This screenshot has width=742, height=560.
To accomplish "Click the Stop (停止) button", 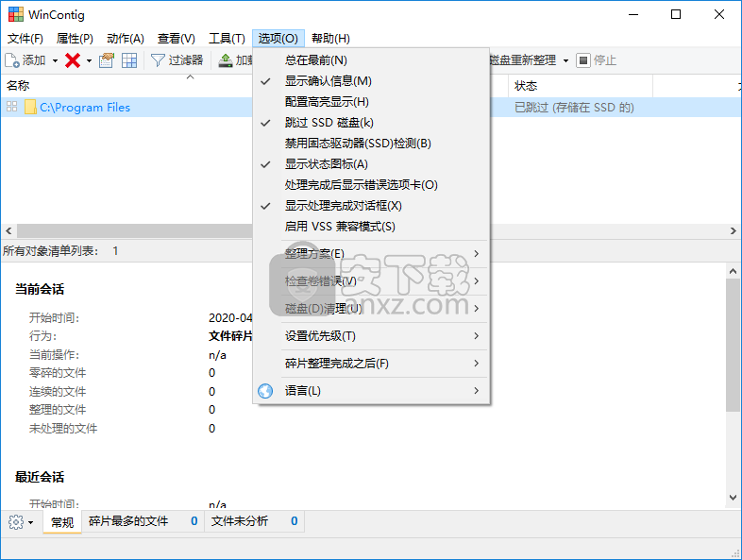I will pos(597,60).
